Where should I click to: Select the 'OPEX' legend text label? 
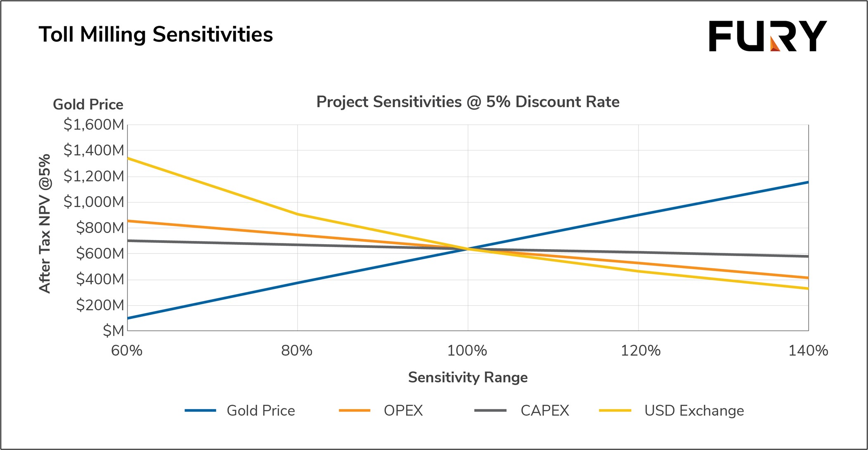click(403, 411)
